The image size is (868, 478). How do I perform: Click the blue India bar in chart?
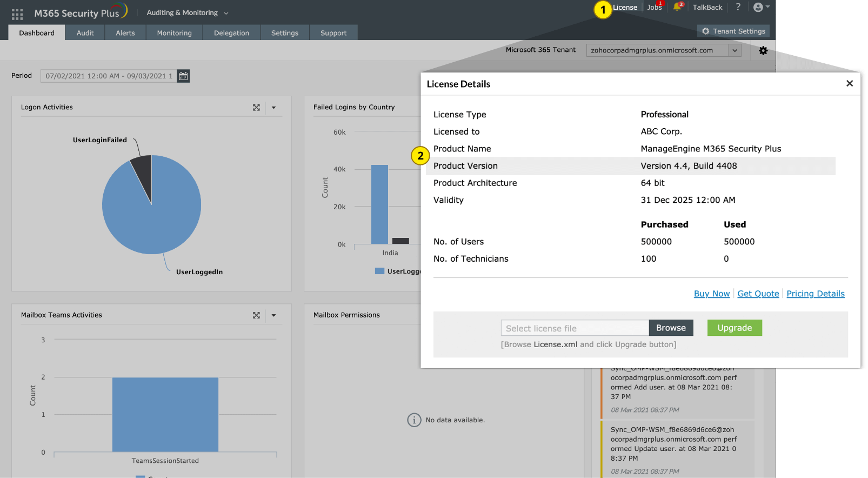click(379, 204)
